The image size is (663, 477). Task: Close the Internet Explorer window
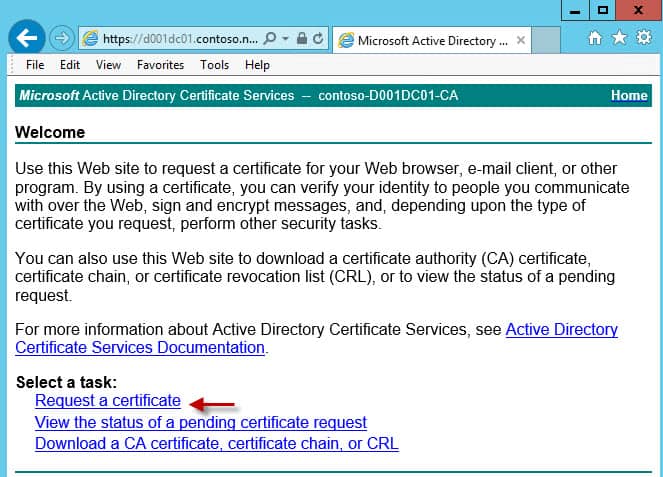pos(638,11)
